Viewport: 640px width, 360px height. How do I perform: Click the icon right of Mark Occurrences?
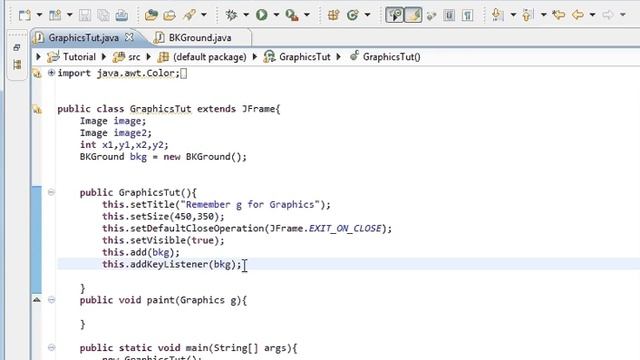[431, 16]
